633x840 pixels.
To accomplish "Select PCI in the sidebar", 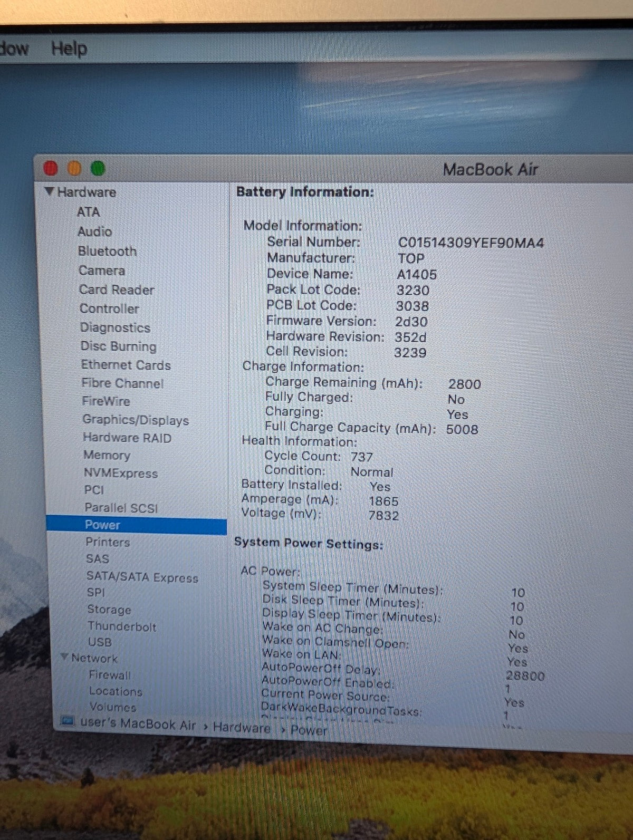I will (x=94, y=490).
